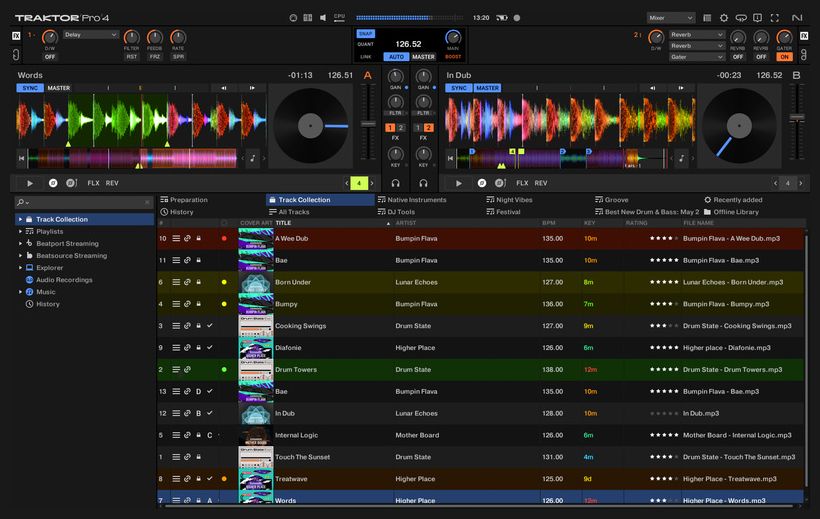Click the BOOST button
820x519 pixels.
pyautogui.click(x=453, y=57)
